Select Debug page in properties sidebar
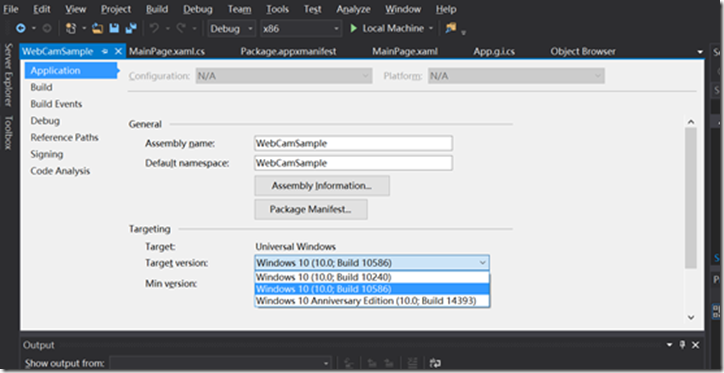Image resolution: width=724 pixels, height=373 pixels. click(45, 120)
